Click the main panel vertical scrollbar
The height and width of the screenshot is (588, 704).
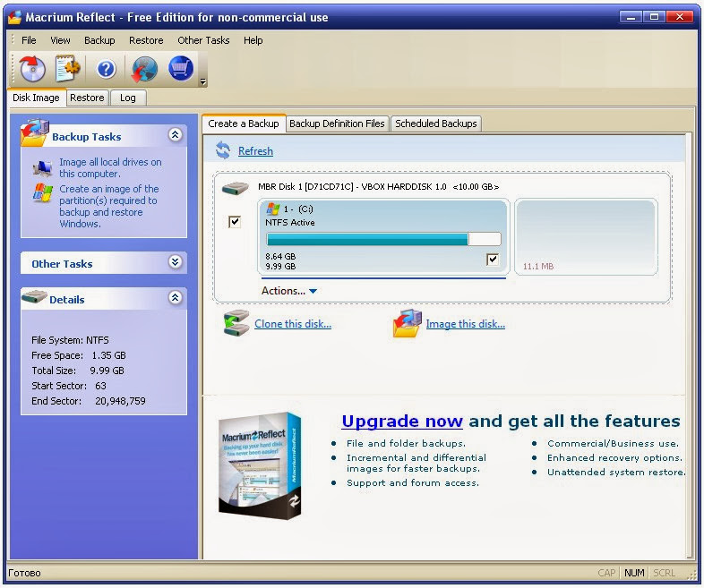click(689, 345)
